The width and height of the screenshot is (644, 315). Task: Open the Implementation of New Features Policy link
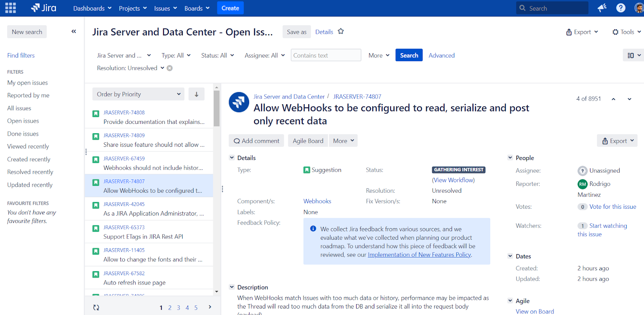(419, 254)
